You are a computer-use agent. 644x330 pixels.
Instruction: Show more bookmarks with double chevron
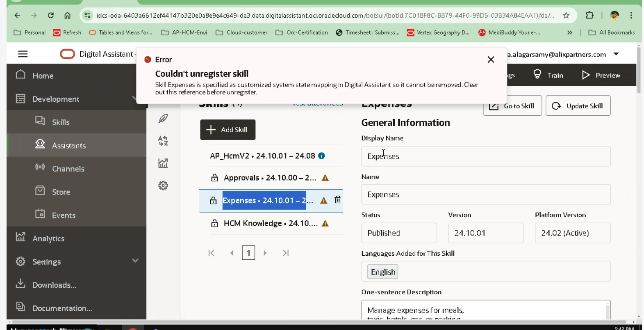click(569, 32)
